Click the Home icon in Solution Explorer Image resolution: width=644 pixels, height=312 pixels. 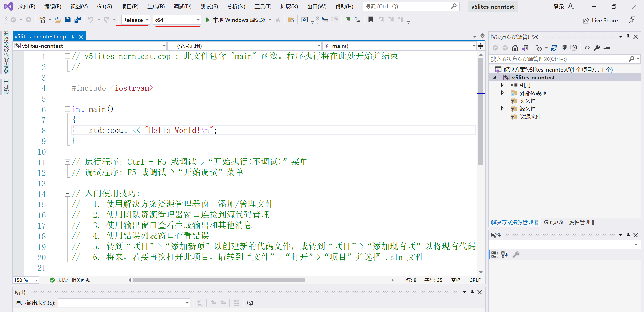tap(515, 48)
